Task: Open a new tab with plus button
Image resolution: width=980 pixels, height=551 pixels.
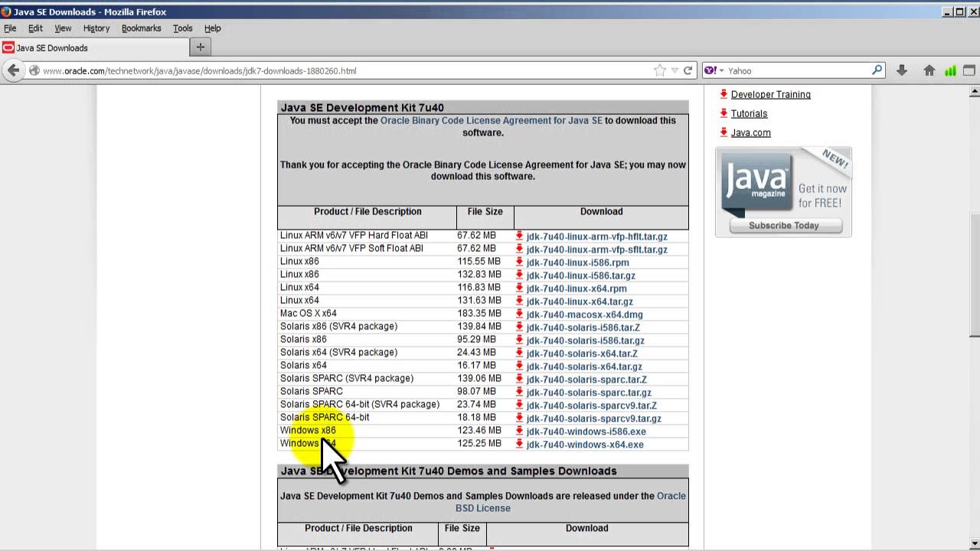Action: [x=201, y=47]
